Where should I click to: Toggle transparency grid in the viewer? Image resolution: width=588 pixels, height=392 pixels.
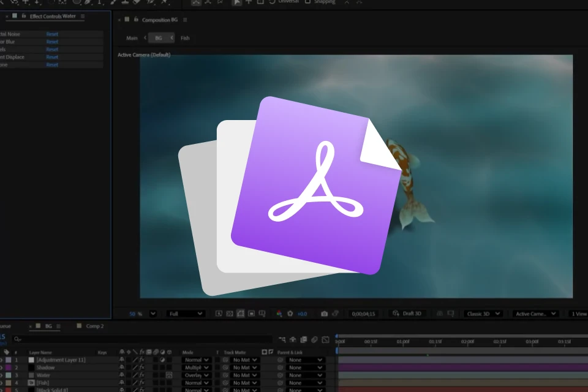click(230, 314)
